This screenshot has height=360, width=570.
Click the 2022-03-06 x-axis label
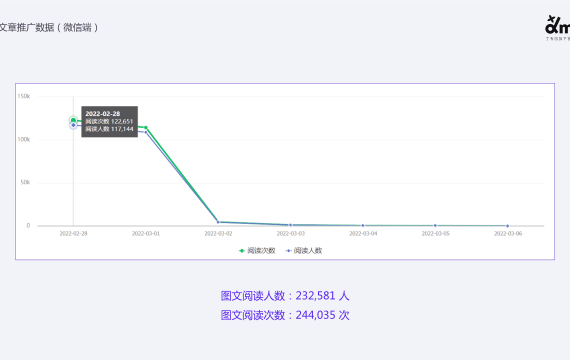[508, 233]
